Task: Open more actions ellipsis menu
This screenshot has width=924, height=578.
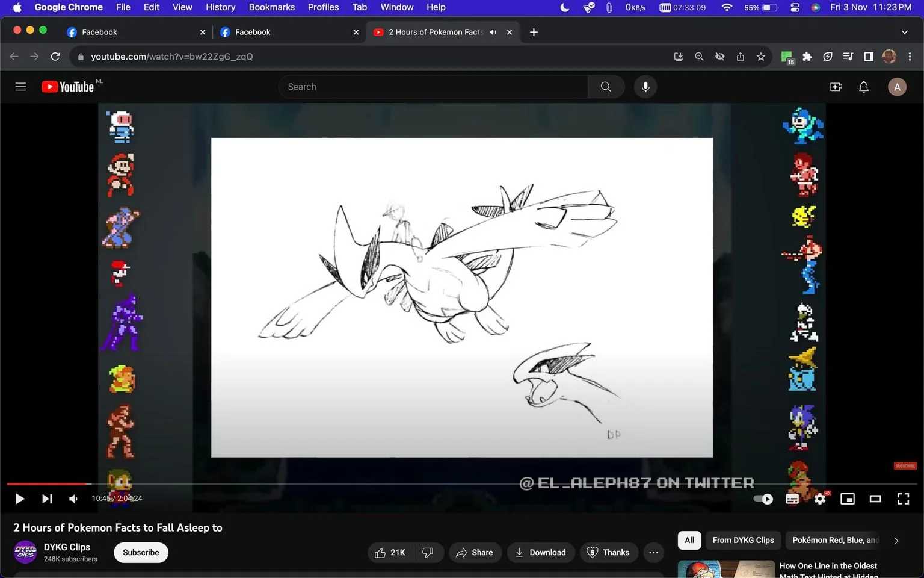Action: click(654, 552)
